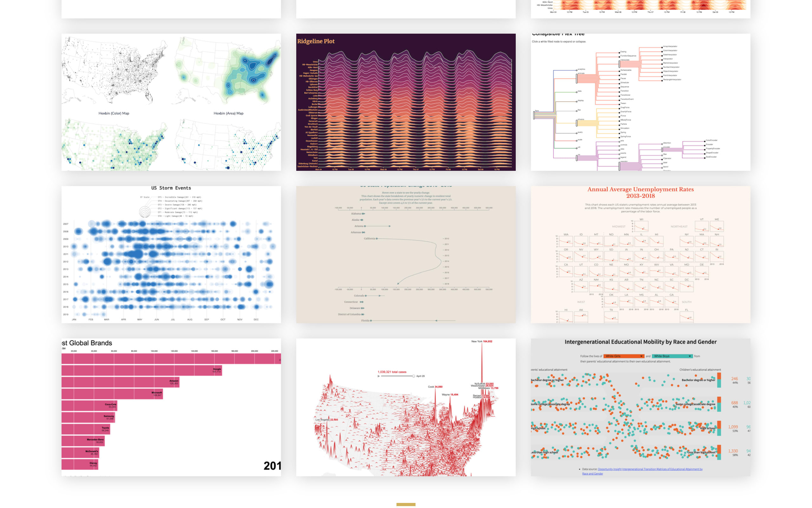
Task: Click the Samsung bar in brands chart
Action: (x=88, y=417)
